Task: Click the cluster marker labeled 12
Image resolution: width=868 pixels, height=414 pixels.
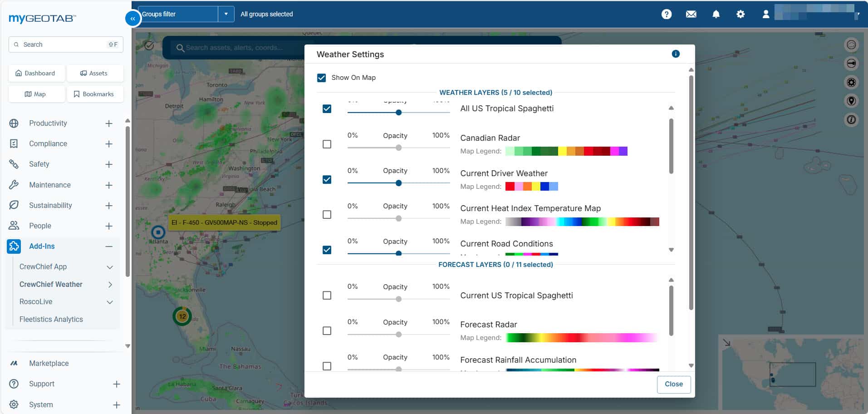Action: [182, 316]
